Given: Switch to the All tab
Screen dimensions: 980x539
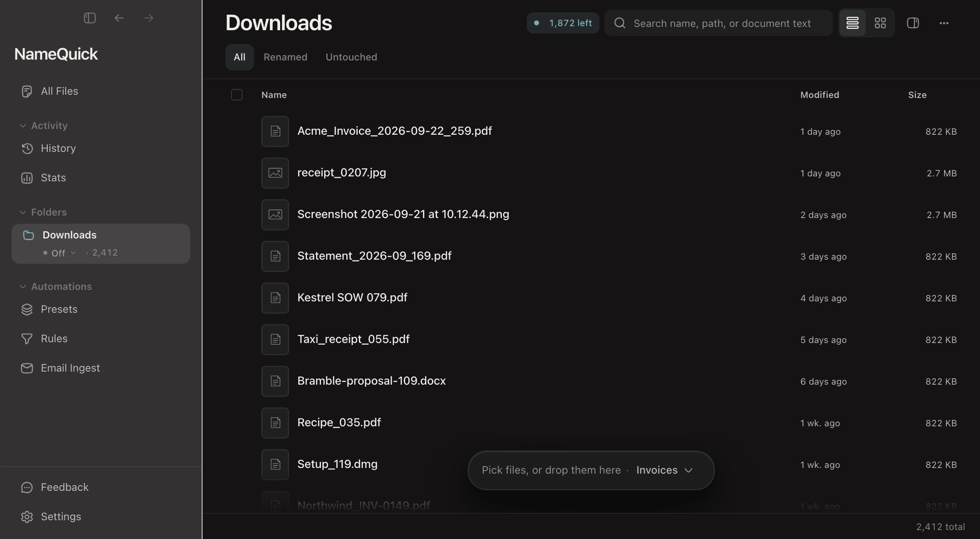Looking at the screenshot, I should [240, 57].
